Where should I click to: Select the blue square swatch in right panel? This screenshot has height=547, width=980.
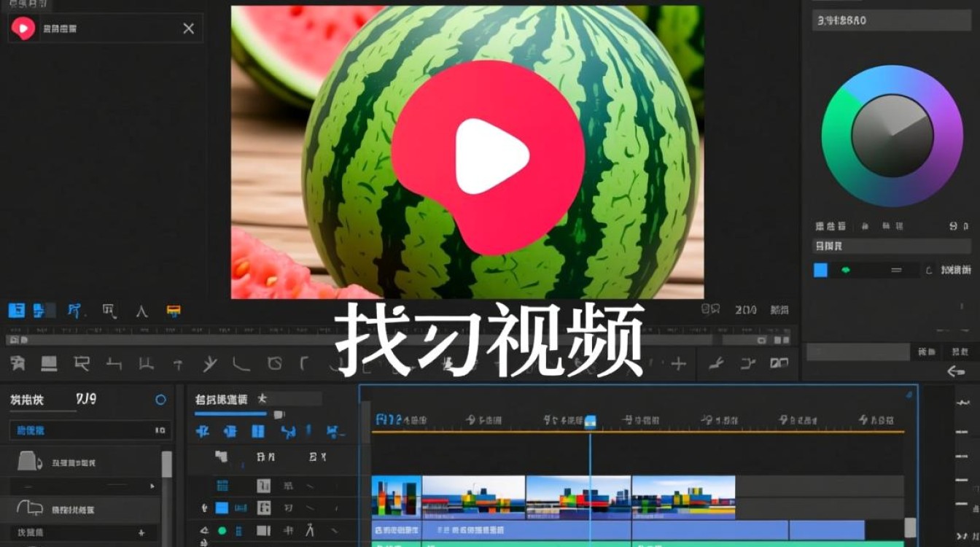pos(821,270)
